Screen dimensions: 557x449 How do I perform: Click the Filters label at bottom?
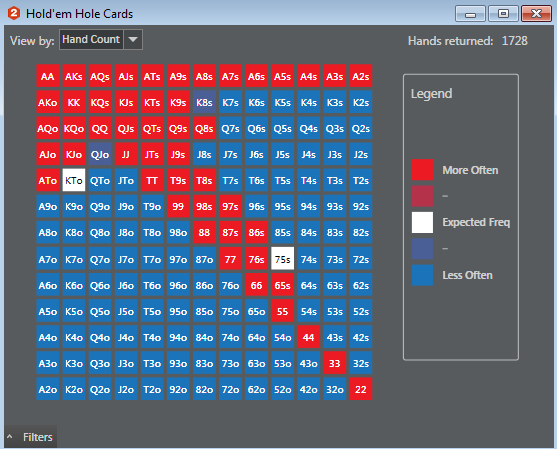[x=38, y=437]
